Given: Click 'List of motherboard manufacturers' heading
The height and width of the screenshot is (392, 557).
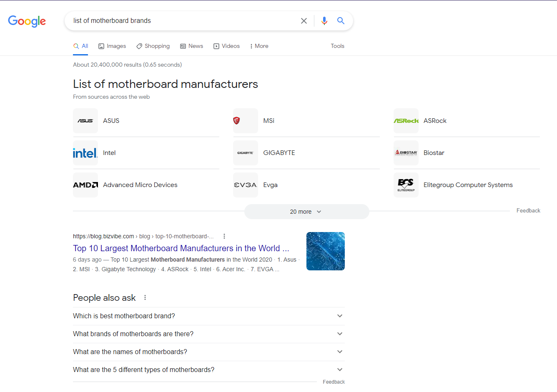Looking at the screenshot, I should coord(166,84).
